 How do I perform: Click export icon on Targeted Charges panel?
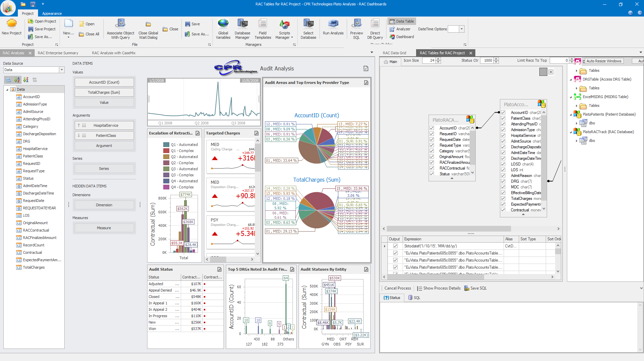257,133
